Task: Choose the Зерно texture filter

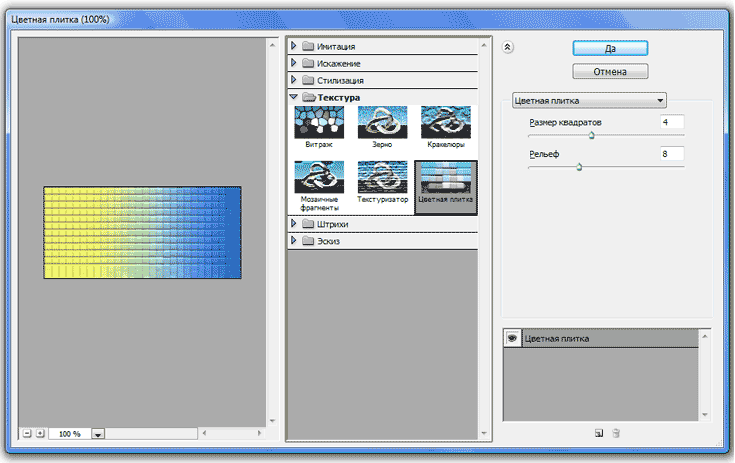Action: click(x=382, y=123)
